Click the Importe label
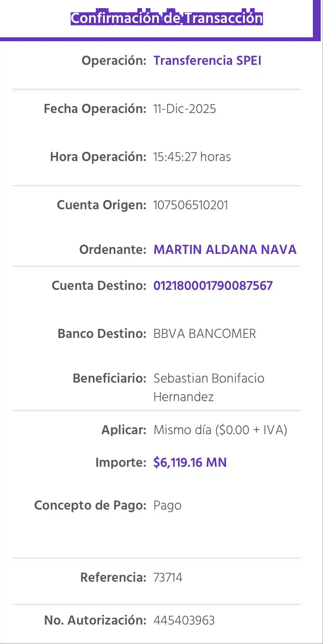 point(121,462)
